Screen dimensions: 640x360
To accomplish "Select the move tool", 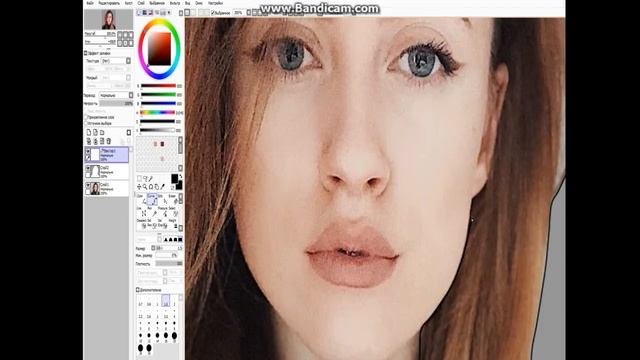I will [139, 187].
